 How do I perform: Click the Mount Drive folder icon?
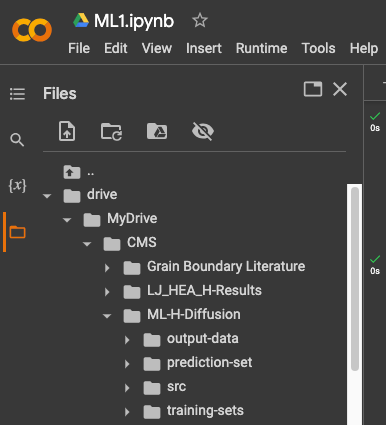(157, 131)
